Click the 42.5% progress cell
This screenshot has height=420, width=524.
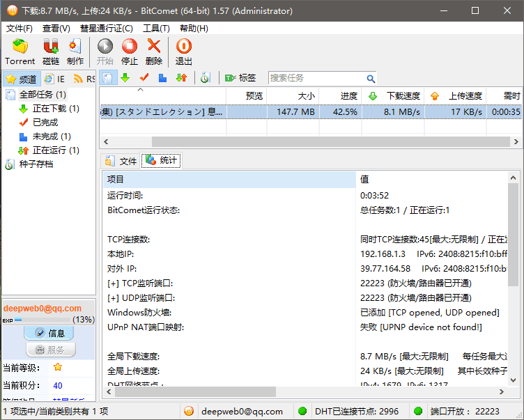(x=340, y=112)
